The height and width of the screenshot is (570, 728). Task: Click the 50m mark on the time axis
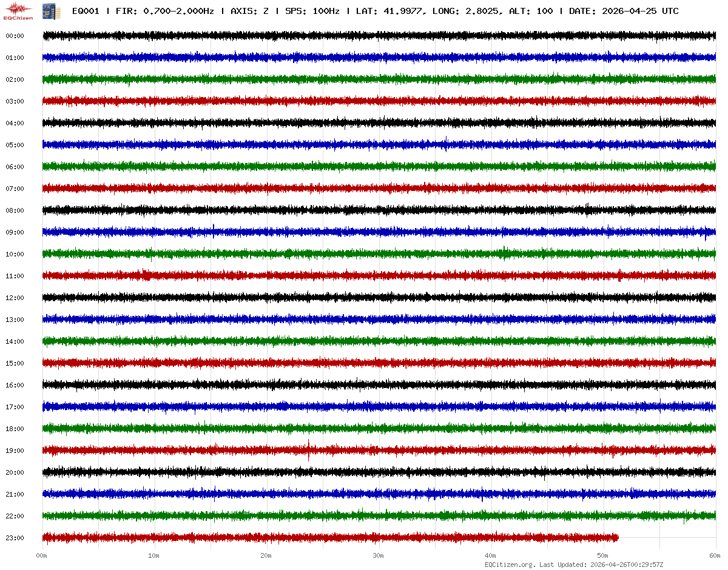(x=603, y=555)
